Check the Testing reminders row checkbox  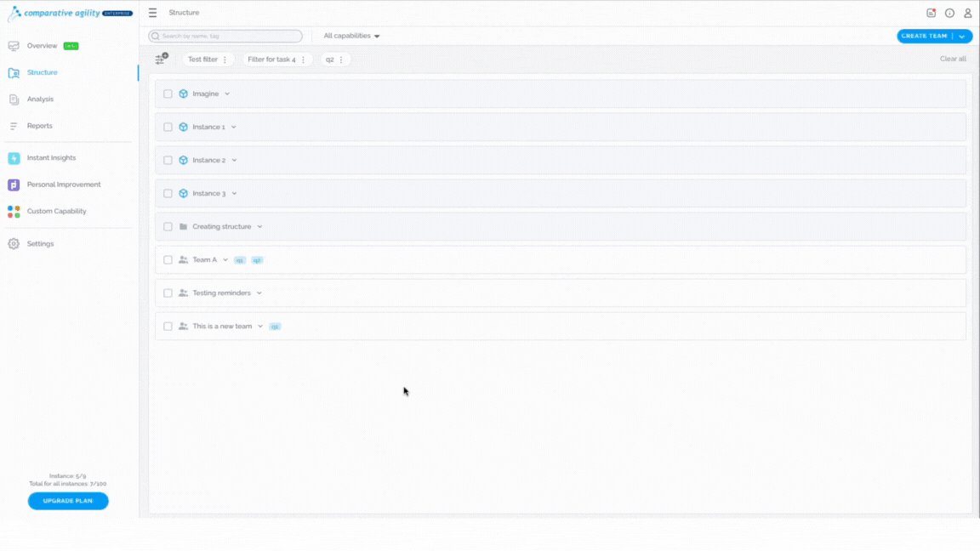(x=168, y=293)
